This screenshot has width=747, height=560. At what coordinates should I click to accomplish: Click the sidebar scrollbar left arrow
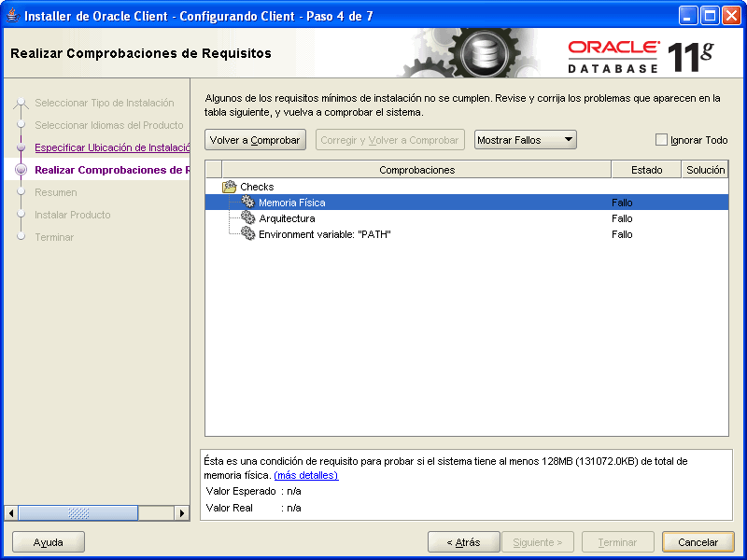[11, 512]
